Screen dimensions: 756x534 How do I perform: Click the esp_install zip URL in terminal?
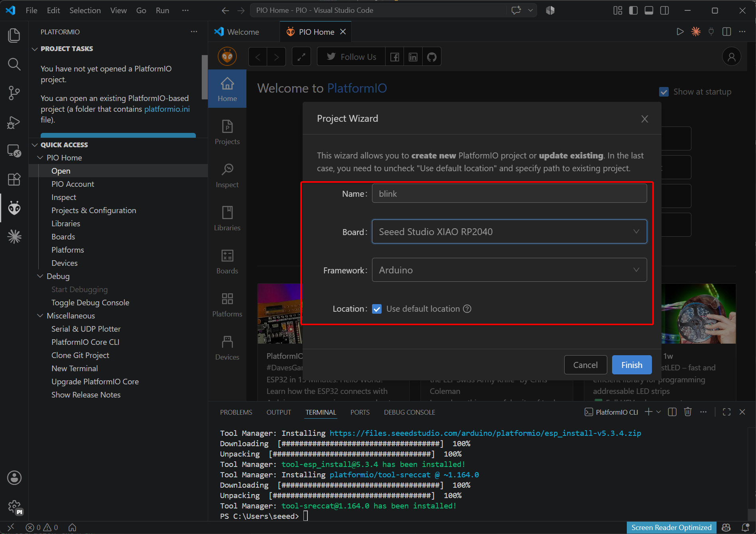coord(485,433)
